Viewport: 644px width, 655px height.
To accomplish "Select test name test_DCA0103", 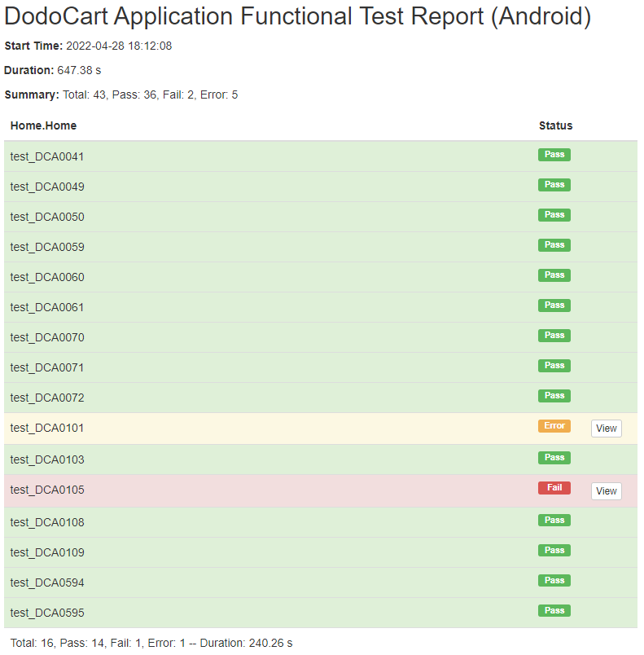I will [x=47, y=459].
